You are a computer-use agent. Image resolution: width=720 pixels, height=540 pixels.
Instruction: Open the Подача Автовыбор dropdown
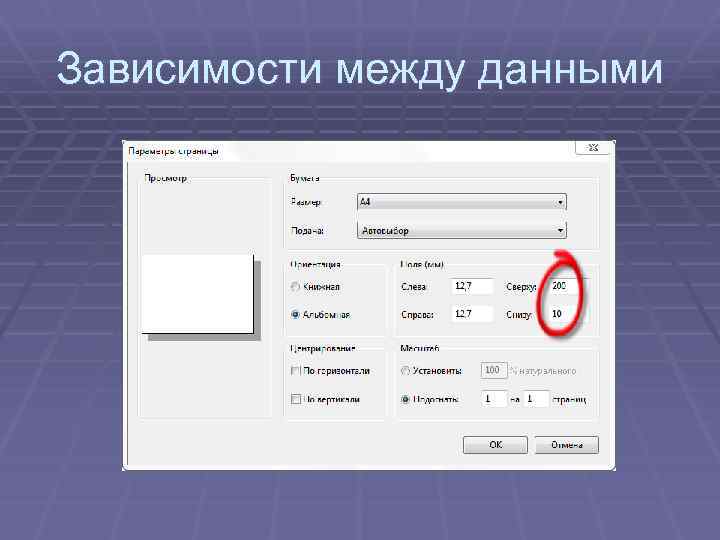461,230
